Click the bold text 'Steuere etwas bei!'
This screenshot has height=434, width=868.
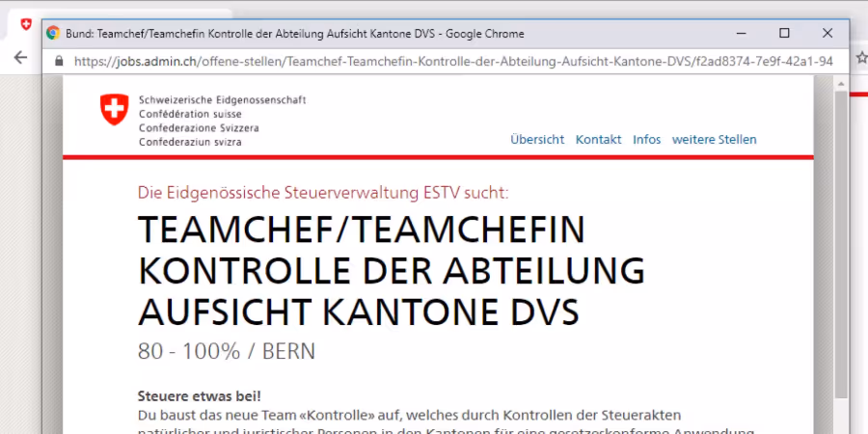point(200,396)
